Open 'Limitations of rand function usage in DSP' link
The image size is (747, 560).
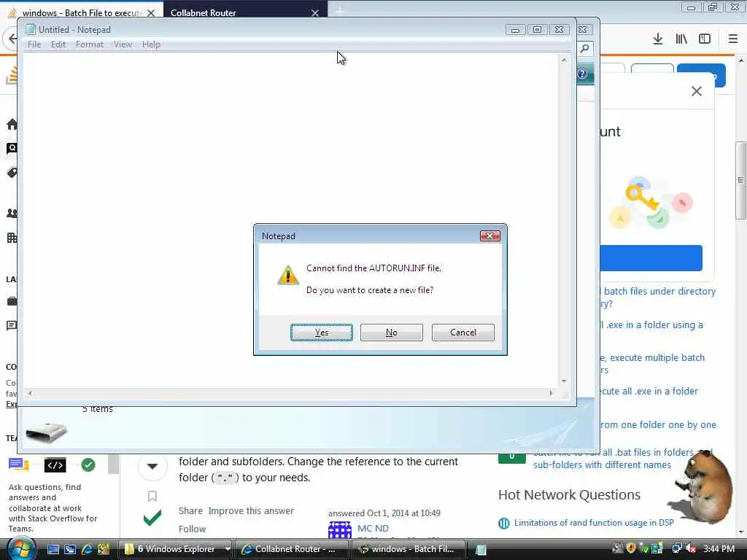pyautogui.click(x=594, y=522)
